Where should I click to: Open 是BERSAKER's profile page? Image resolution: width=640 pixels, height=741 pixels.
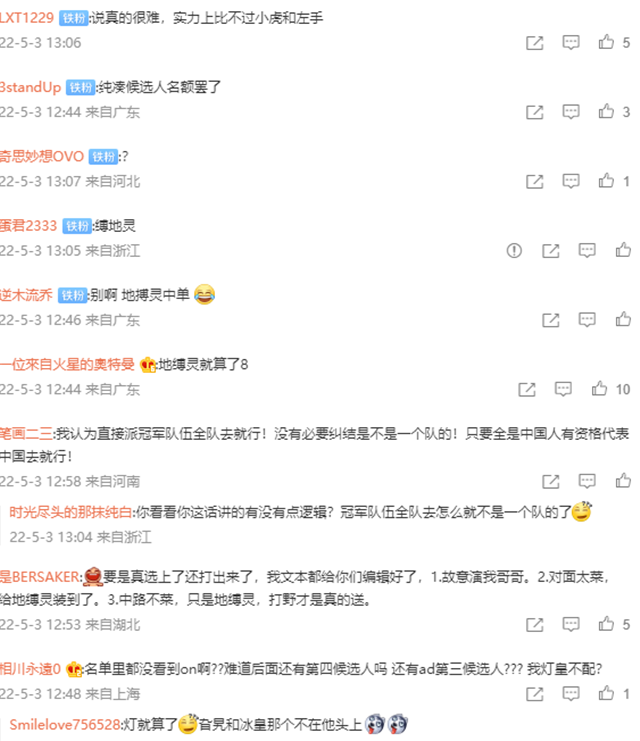(40, 577)
